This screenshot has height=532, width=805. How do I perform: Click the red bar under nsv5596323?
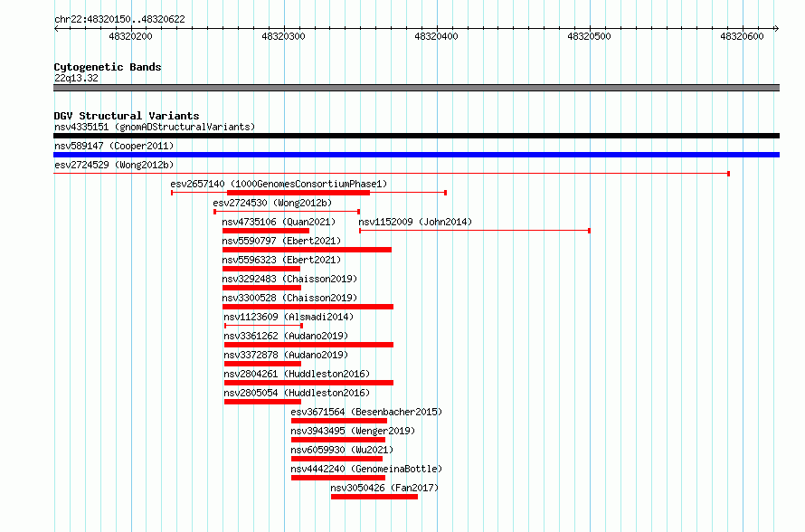[x=261, y=269]
